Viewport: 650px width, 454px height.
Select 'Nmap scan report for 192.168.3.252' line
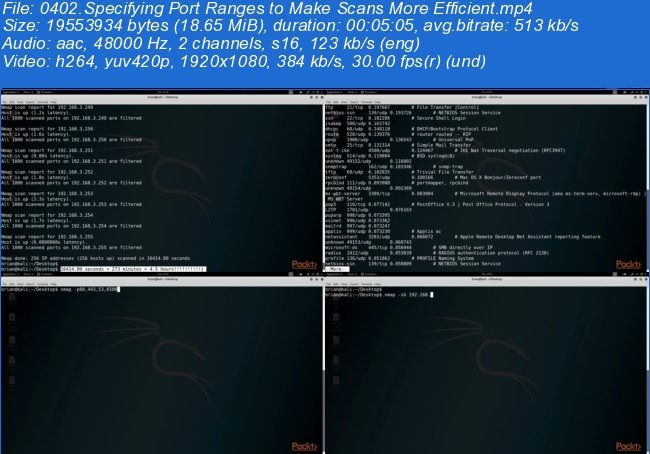pos(47,172)
